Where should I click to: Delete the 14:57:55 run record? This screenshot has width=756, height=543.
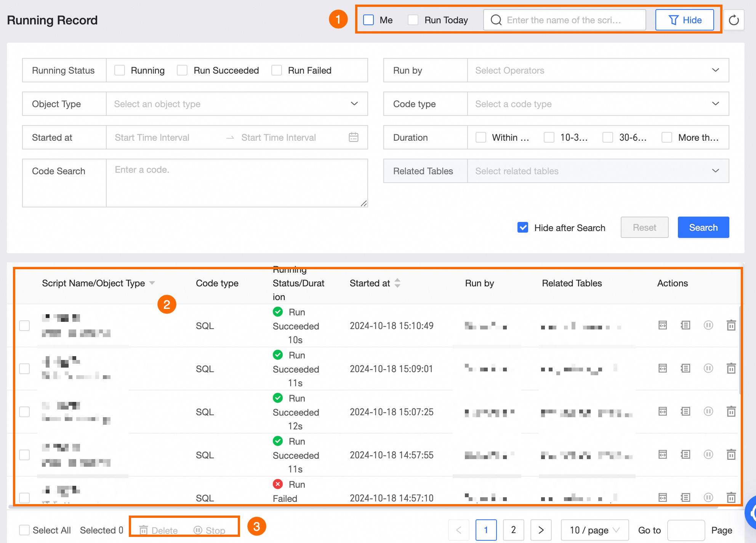point(731,455)
